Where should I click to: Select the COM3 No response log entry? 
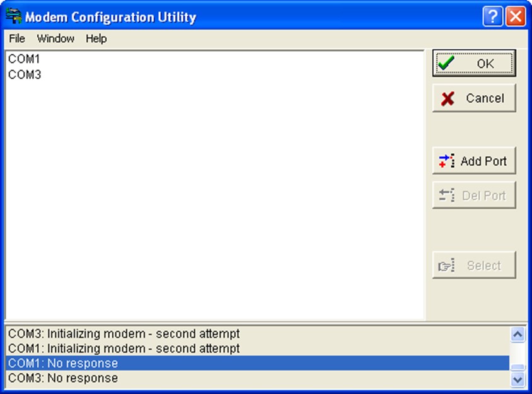(x=63, y=378)
